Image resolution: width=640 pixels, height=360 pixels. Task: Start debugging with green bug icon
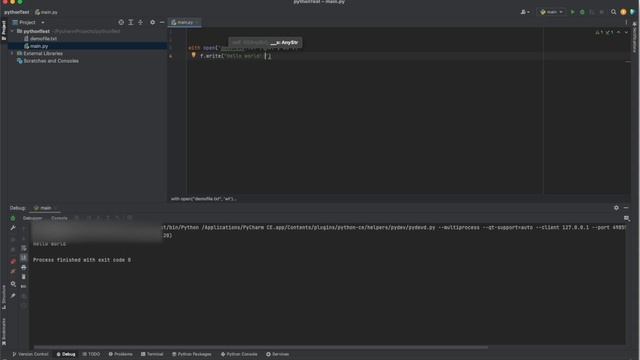[582, 12]
